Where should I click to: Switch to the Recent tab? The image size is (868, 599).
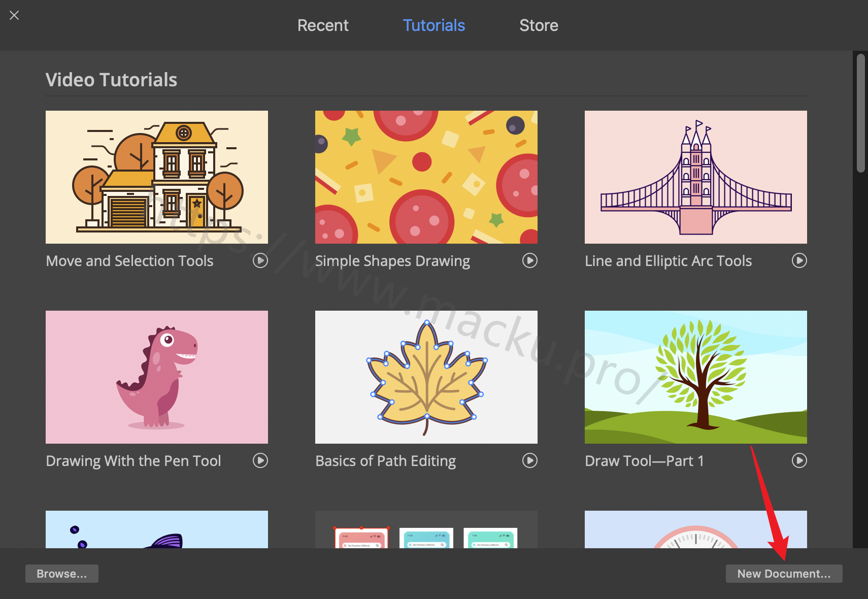coord(323,25)
